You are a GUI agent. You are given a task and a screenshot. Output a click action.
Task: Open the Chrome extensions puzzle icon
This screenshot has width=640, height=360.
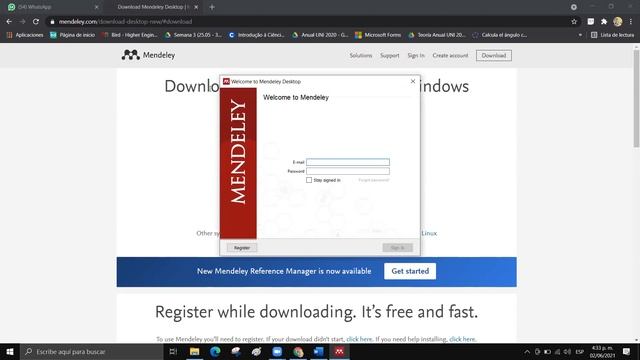604,22
